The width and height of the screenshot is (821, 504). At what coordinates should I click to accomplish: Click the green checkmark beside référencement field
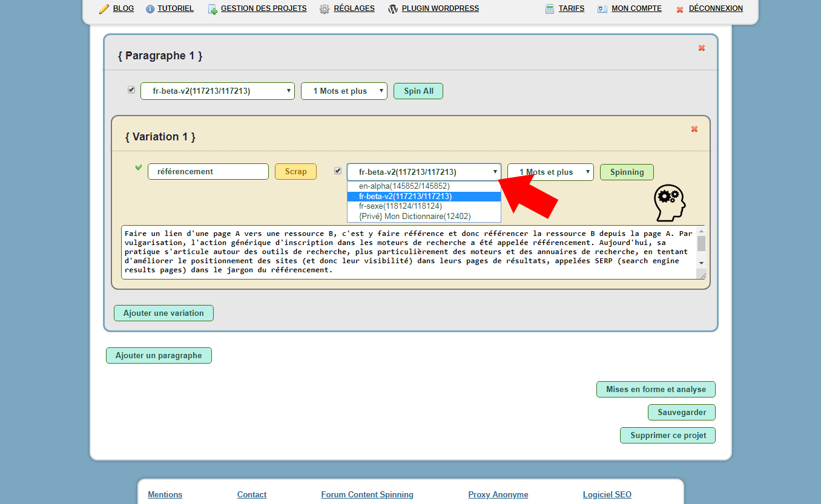tap(139, 167)
